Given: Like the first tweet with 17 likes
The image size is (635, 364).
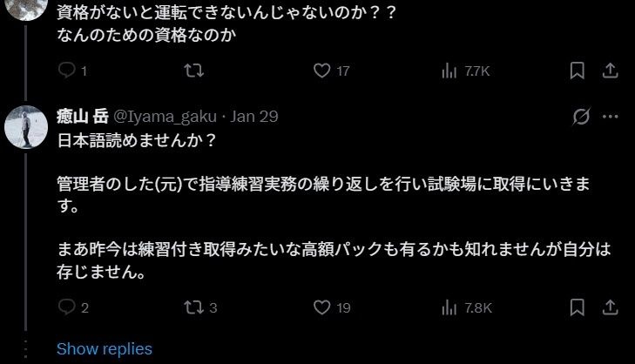Looking at the screenshot, I should tap(321, 71).
